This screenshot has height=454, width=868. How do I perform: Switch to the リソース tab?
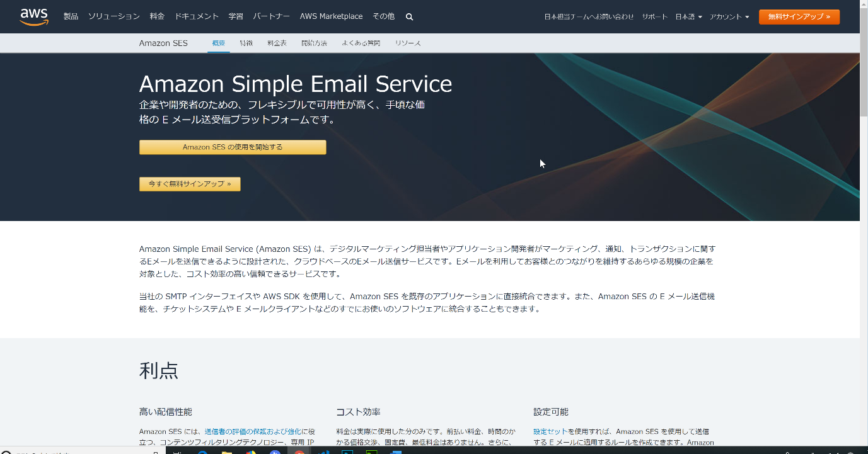click(408, 43)
